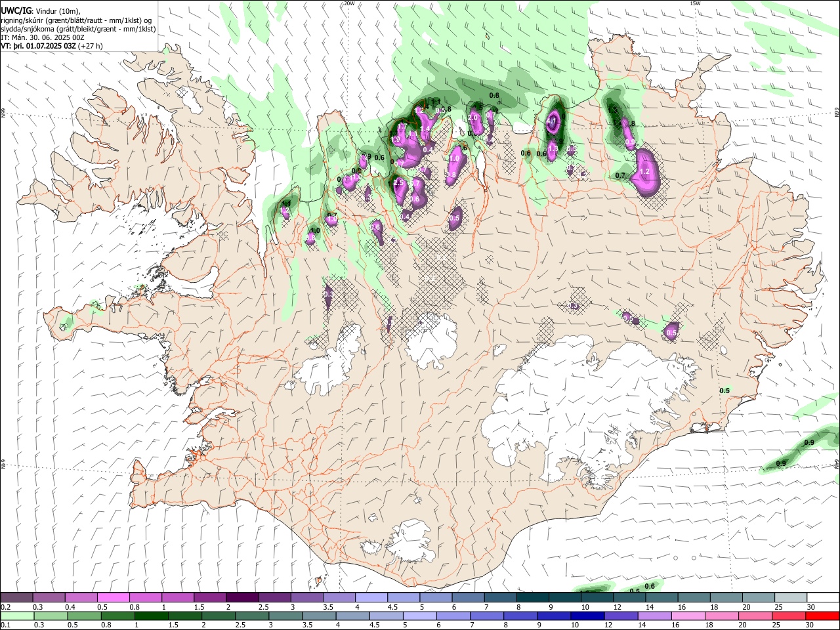The image size is (840, 630).
Task: Click the dark mauve swatch between 0.2 and 0.3 on the upper scale
Action: (x=16, y=598)
